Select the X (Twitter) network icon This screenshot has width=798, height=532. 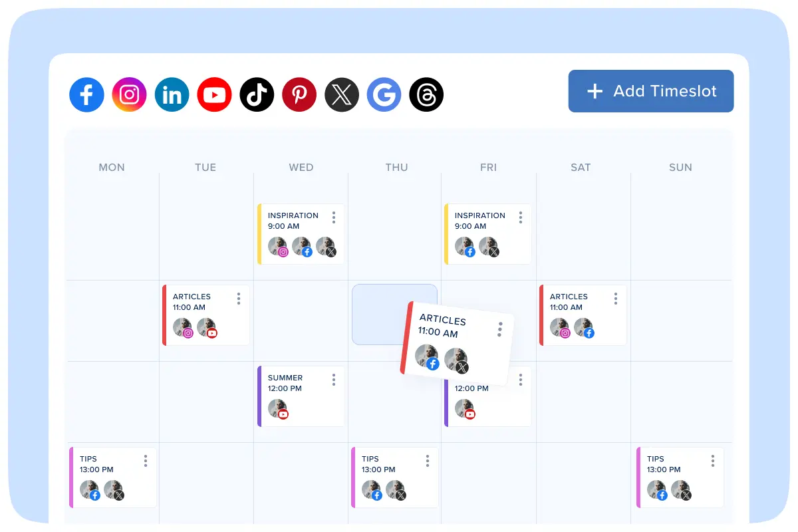342,94
